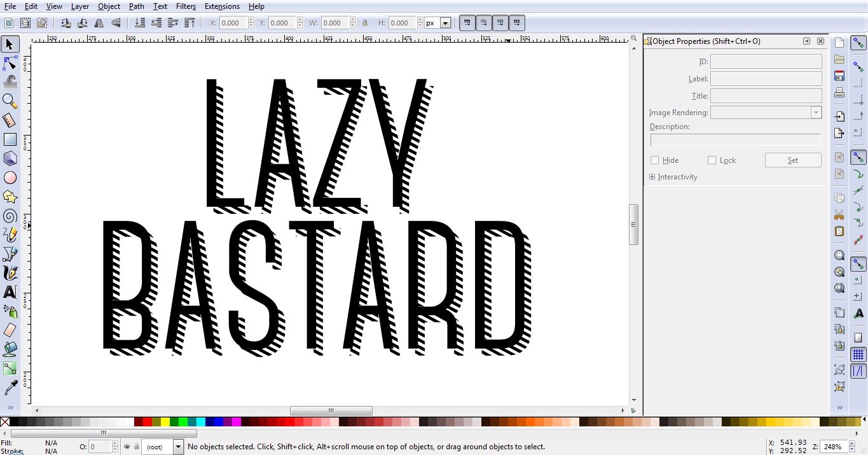Pick the Star and polygon tool

point(10,197)
